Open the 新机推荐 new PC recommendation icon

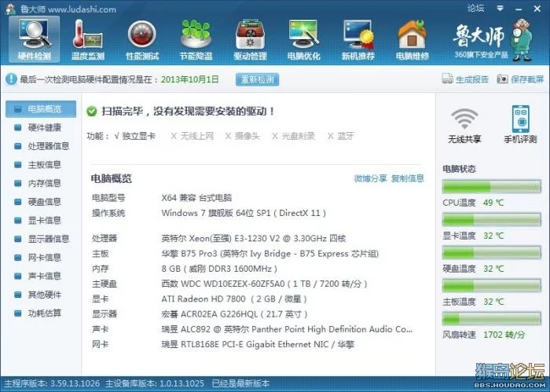tap(358, 39)
